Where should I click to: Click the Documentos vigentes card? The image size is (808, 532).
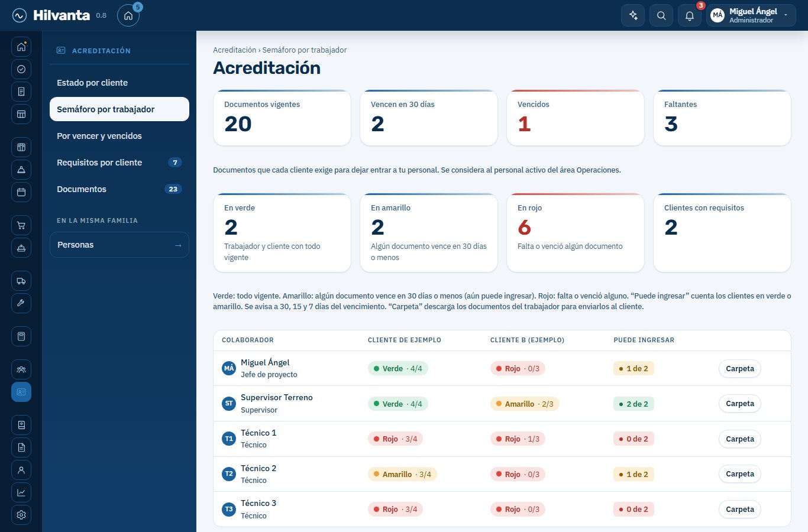[282, 118]
